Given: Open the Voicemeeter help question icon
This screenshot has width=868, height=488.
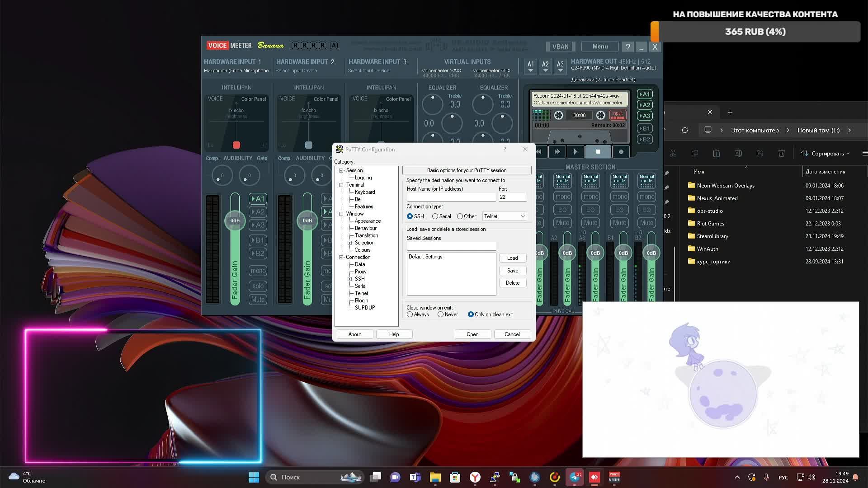Looking at the screenshot, I should pyautogui.click(x=627, y=47).
